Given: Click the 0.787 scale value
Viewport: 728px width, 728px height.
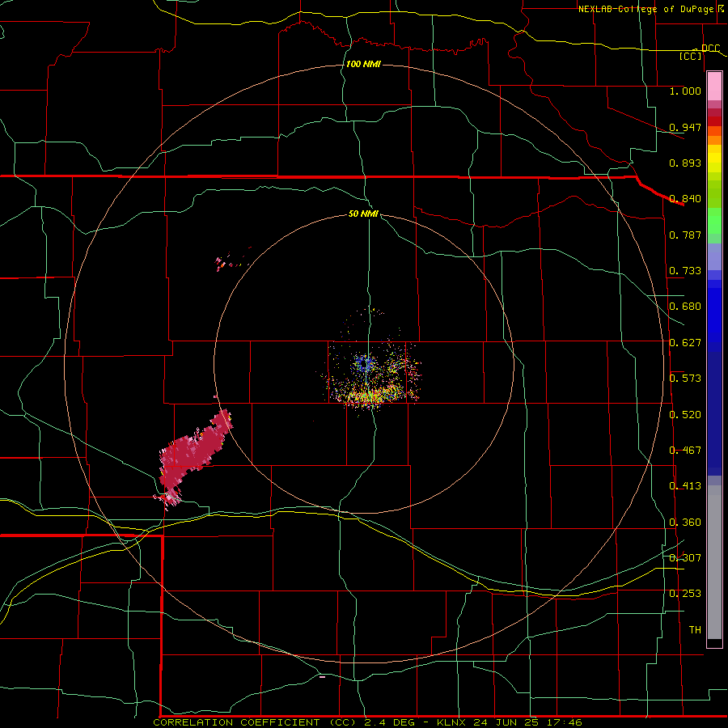Looking at the screenshot, I should 685,235.
